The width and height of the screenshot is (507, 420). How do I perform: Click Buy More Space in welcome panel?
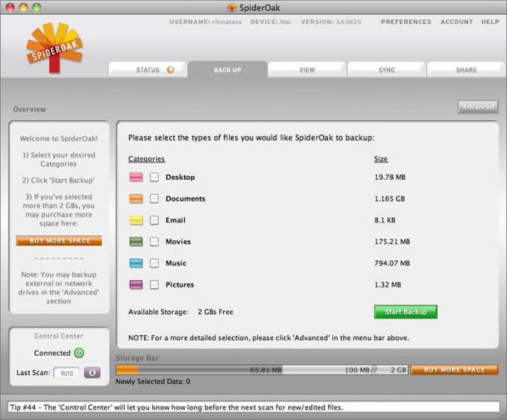[x=59, y=240]
